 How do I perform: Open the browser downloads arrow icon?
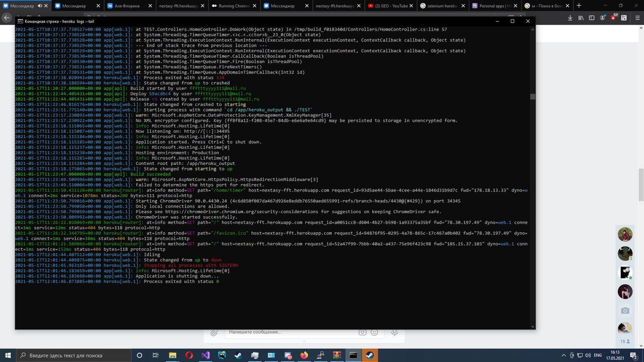(570, 18)
